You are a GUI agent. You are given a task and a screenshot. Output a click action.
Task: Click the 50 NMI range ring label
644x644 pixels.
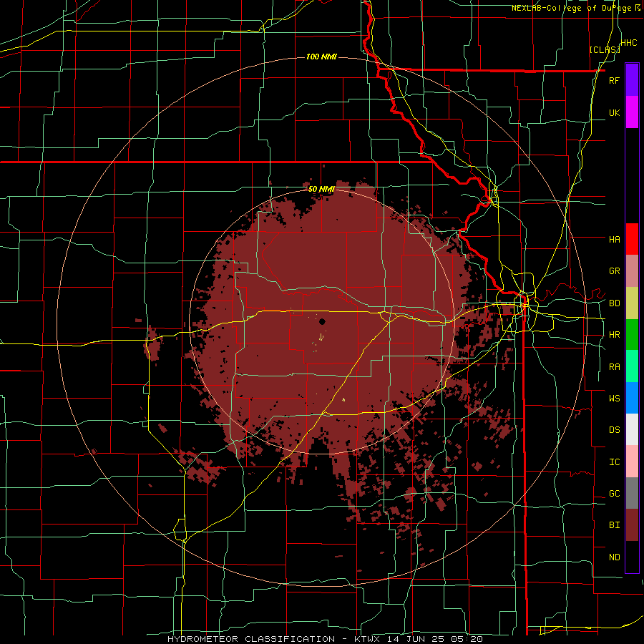coord(321,189)
